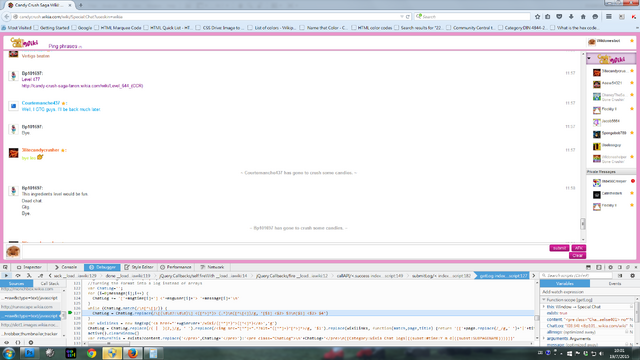Image resolution: width=640 pixels, height=360 pixels.
Task: Select the Sources pane tab
Action: 16,283
